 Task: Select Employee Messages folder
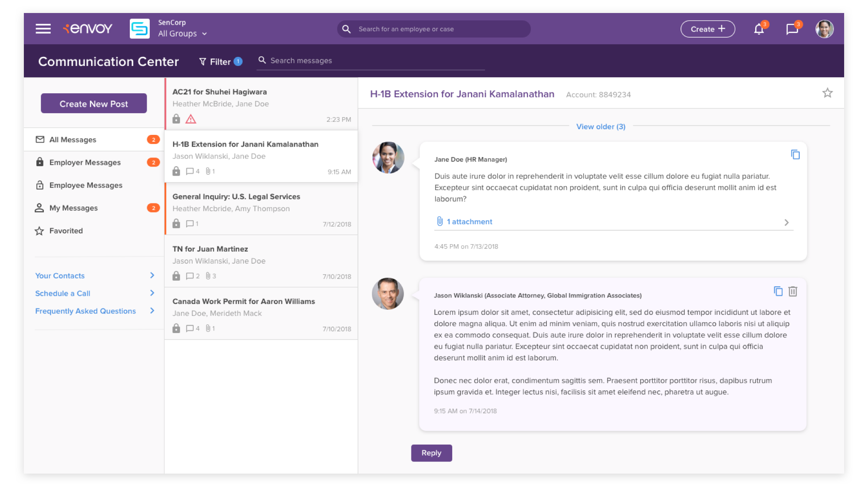(x=94, y=185)
